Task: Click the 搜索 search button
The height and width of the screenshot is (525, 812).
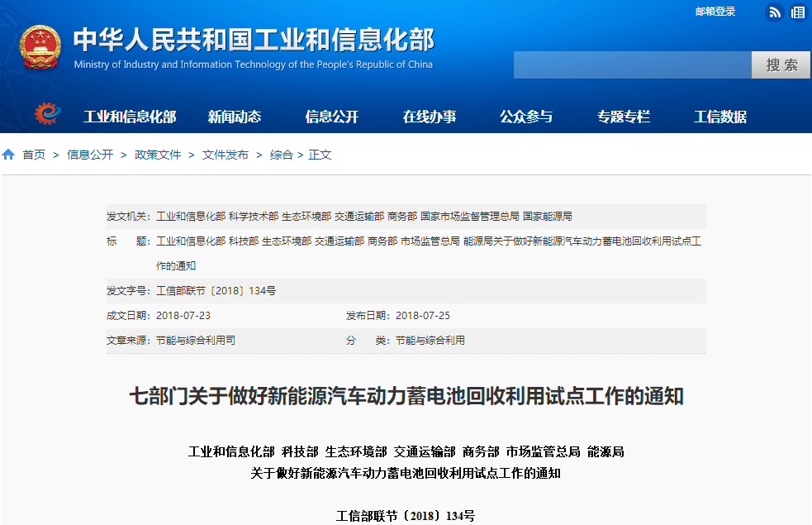Action: tap(781, 65)
